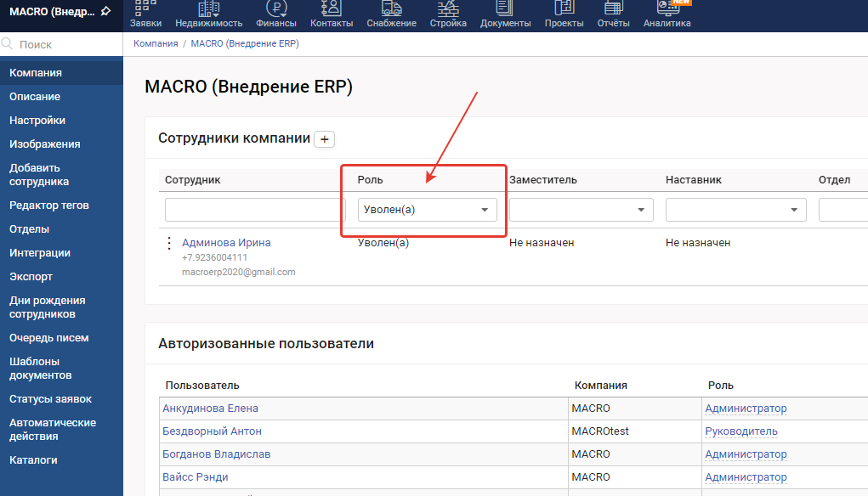Open the Недвижимость navigation icon
868x496 pixels.
point(208,8)
